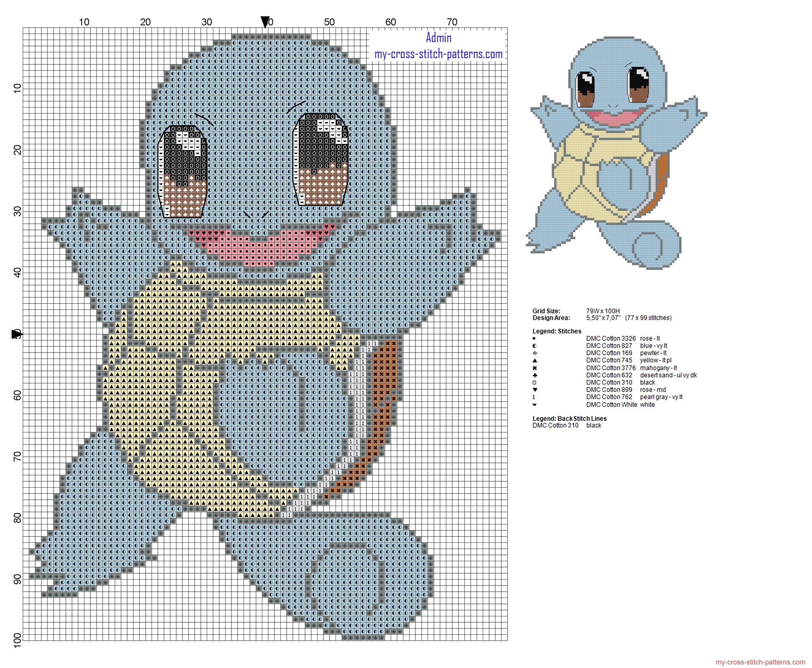The height and width of the screenshot is (668, 812).
Task: Click column number 30 on top ruler
Action: coord(207,22)
